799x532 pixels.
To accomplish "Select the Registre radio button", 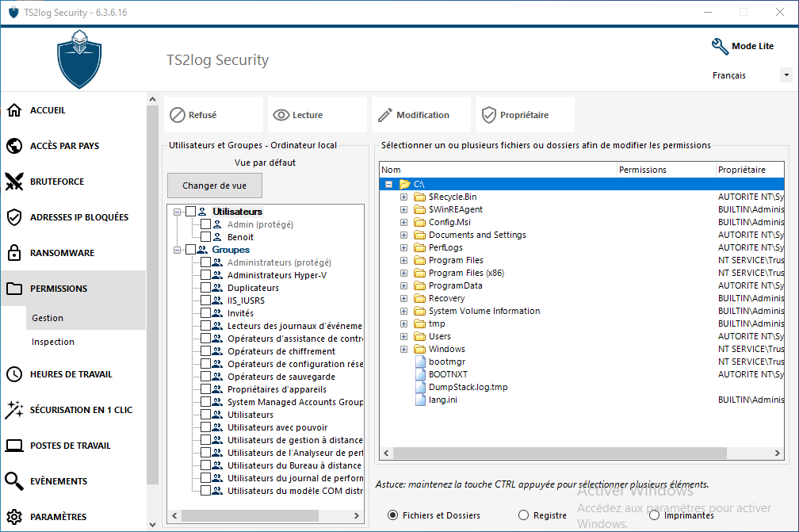I will [x=523, y=515].
